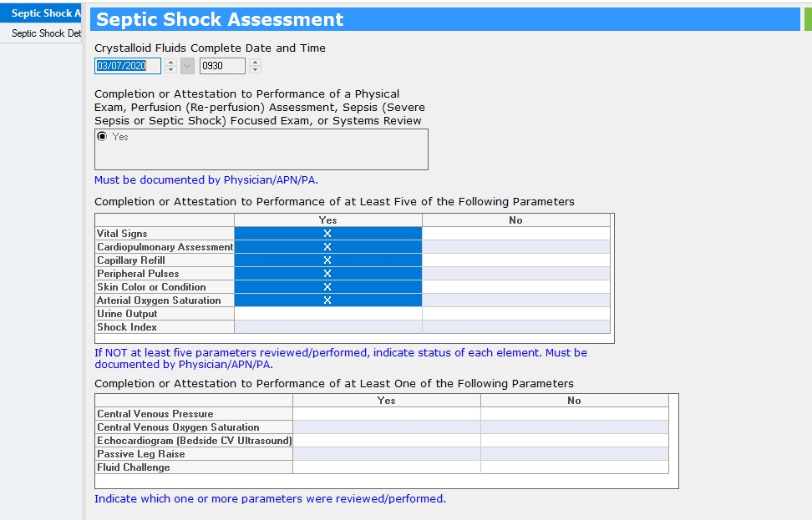Increase date with the up spinner arrow

171,62
